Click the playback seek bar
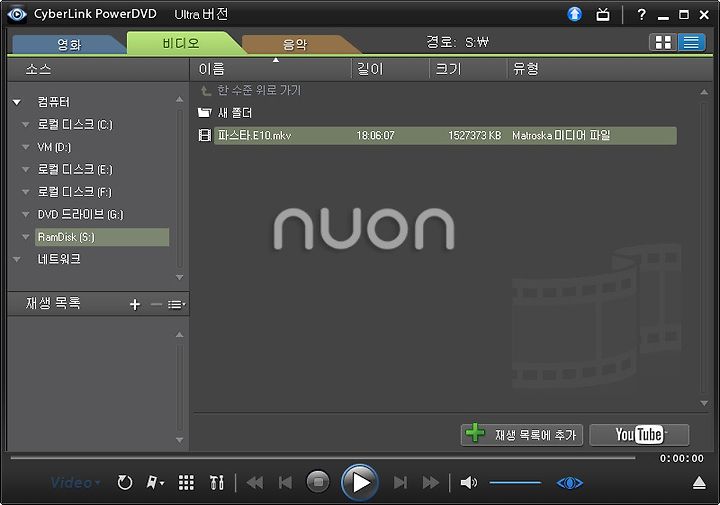720x505 pixels. (323, 458)
